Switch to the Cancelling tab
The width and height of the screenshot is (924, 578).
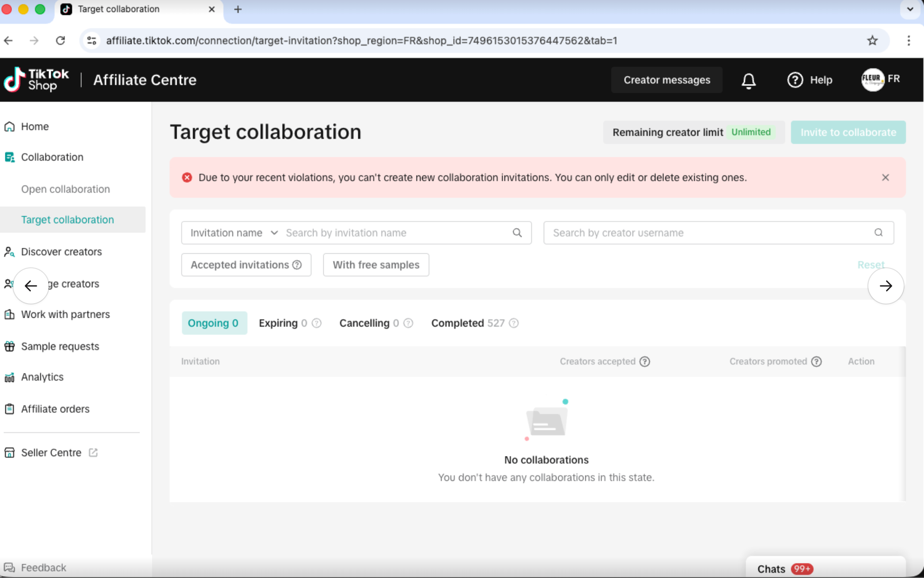coord(369,323)
